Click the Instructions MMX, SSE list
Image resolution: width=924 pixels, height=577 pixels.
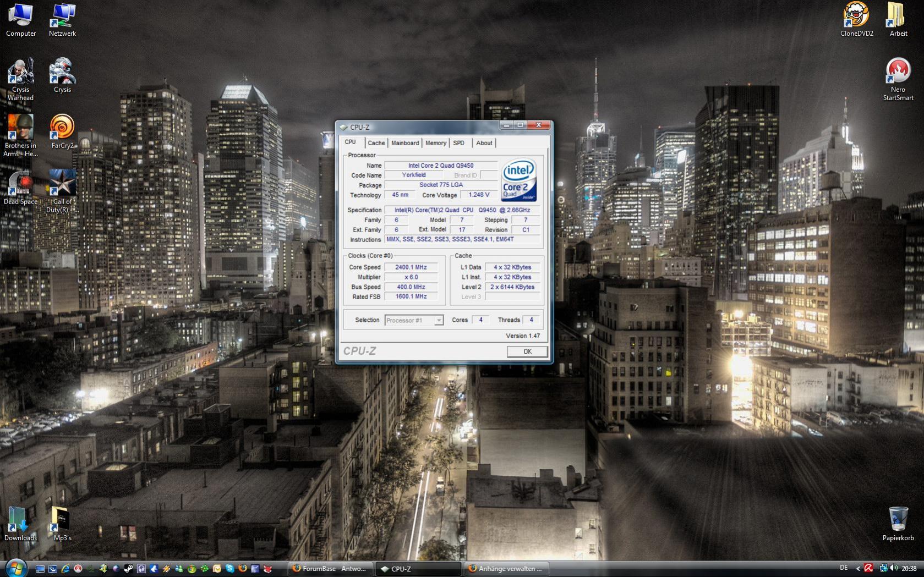click(462, 239)
